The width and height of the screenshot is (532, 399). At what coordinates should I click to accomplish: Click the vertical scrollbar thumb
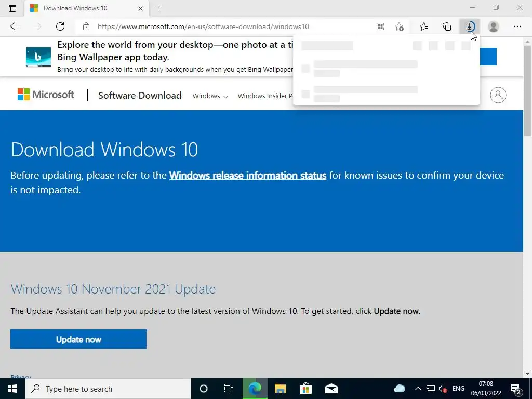[x=527, y=90]
